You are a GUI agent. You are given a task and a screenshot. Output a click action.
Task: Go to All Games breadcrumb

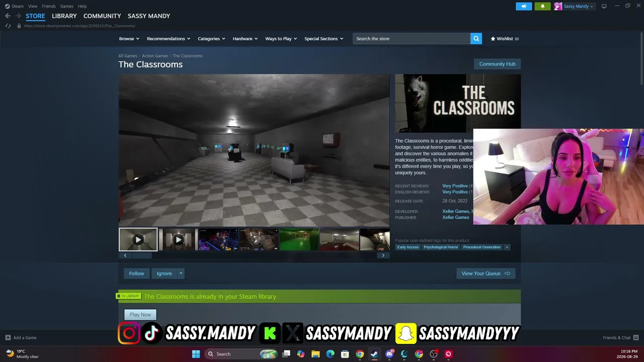coord(128,56)
